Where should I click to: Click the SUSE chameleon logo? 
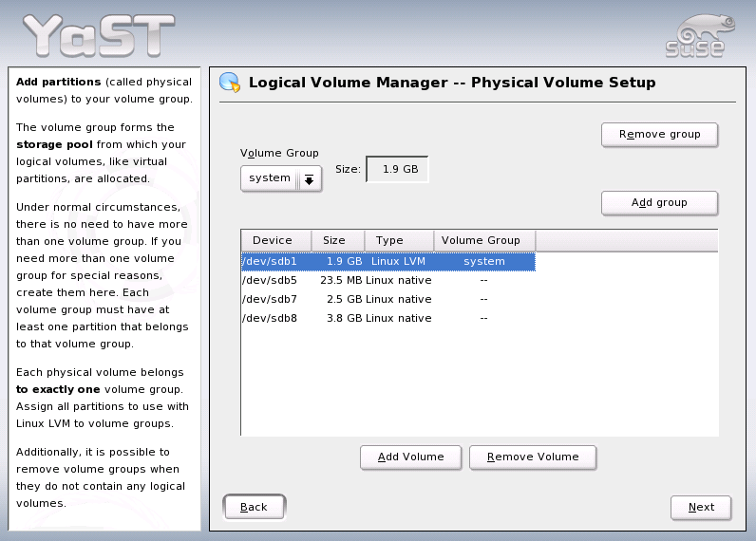pos(700,36)
